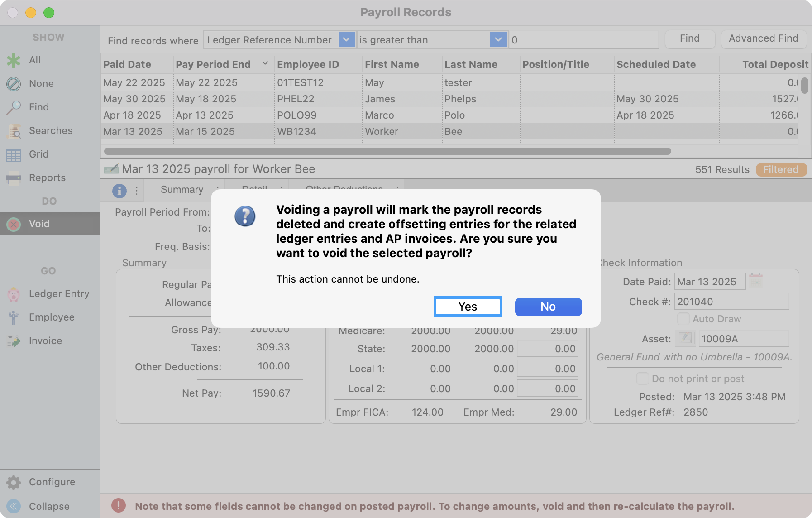This screenshot has width=812, height=518.
Task: Open Advanced Find
Action: (x=763, y=38)
